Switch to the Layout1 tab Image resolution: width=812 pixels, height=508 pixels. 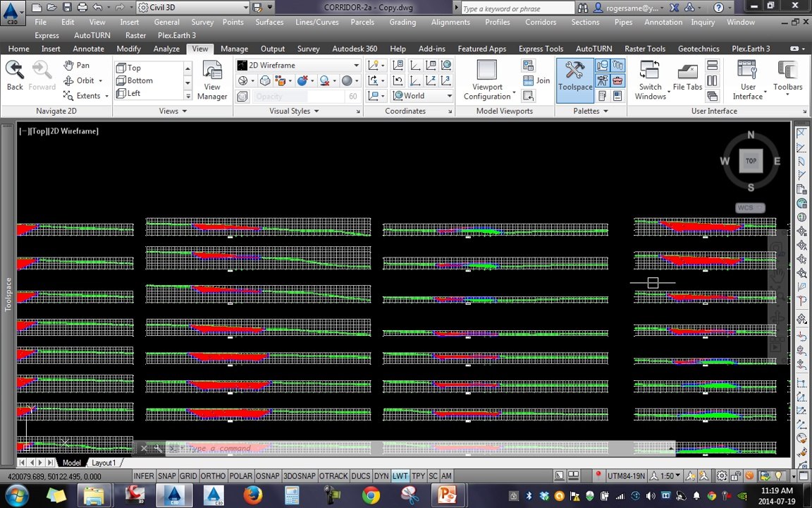tap(104, 462)
